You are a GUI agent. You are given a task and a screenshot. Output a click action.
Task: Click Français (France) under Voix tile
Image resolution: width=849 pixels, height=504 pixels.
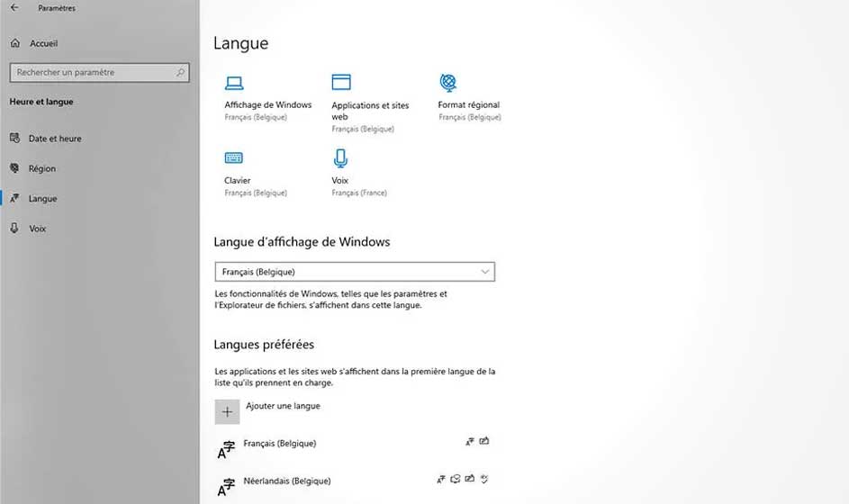pyautogui.click(x=359, y=193)
